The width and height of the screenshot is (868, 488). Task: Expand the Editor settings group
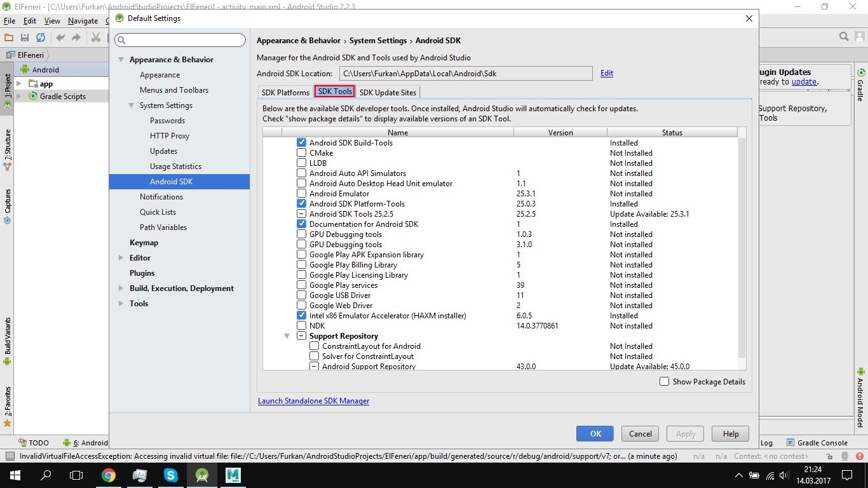121,258
